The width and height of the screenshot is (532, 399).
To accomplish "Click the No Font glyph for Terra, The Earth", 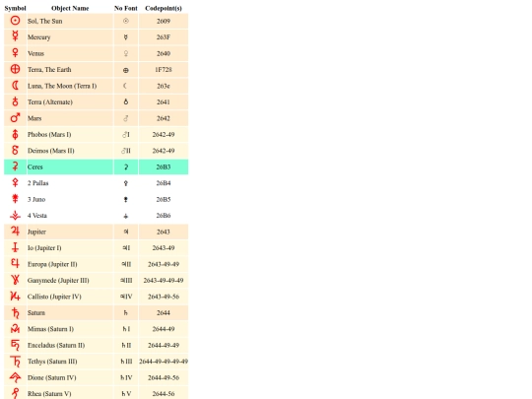I will click(126, 70).
